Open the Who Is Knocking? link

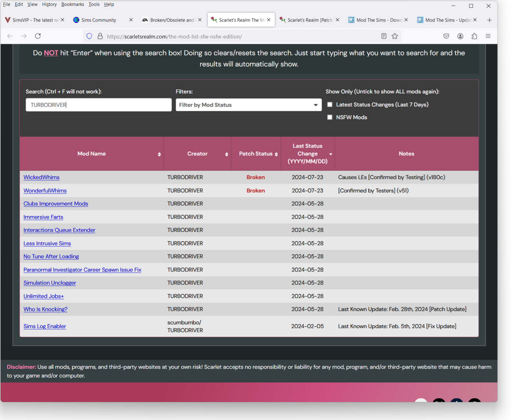pos(45,309)
